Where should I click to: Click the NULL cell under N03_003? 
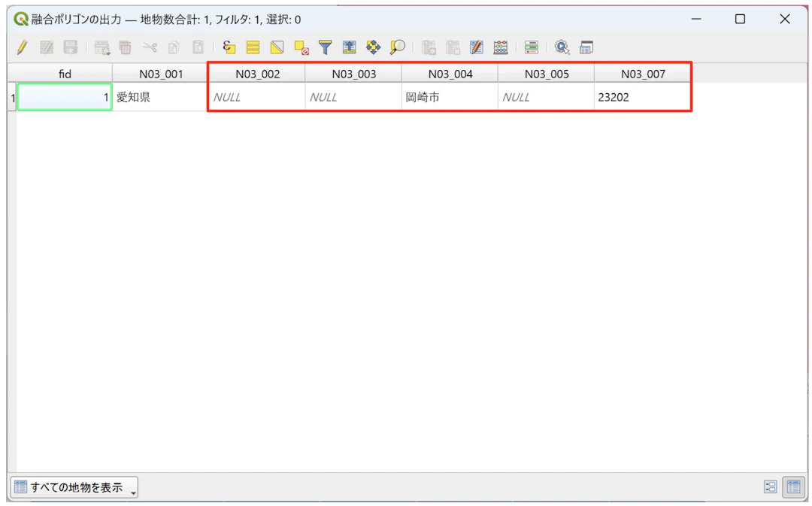coord(353,98)
